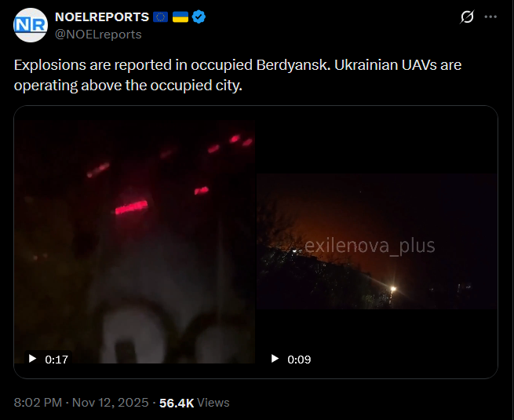This screenshot has height=420, width=514.
Task: Open the right video with orange glow
Action: [377, 241]
